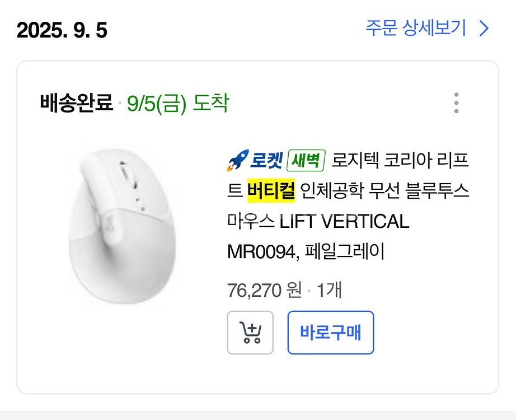Screen dimensions: 516x420
Task: Open the product image thumbnail
Action: pyautogui.click(x=123, y=224)
